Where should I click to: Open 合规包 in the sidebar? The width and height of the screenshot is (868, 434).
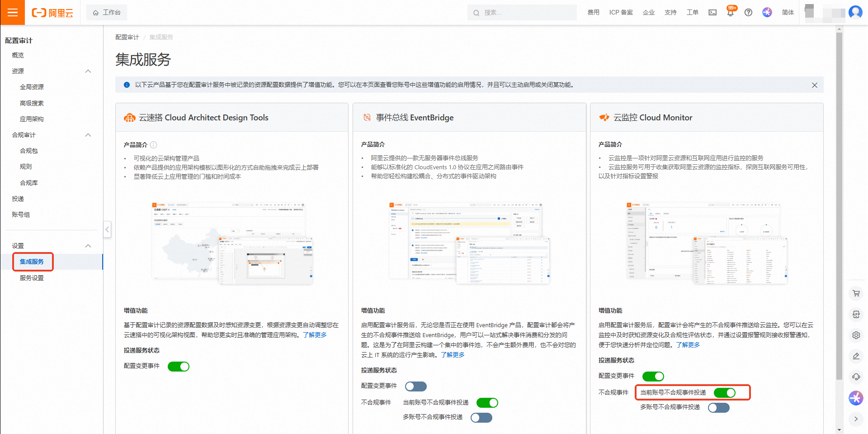coord(29,151)
